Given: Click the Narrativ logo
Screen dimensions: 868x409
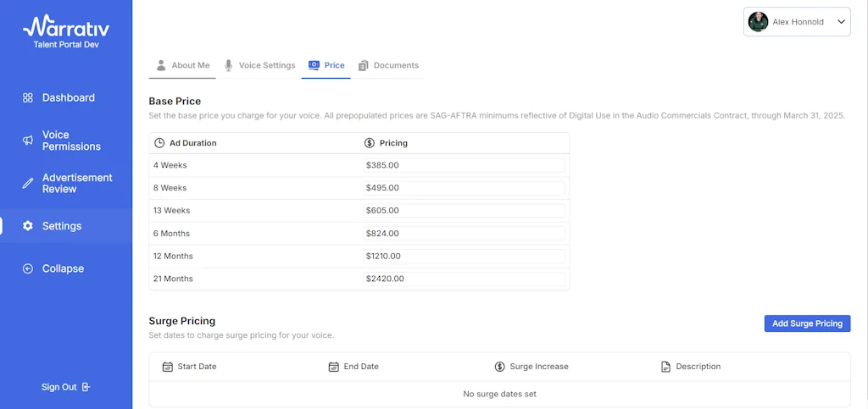Looking at the screenshot, I should coord(66,26).
